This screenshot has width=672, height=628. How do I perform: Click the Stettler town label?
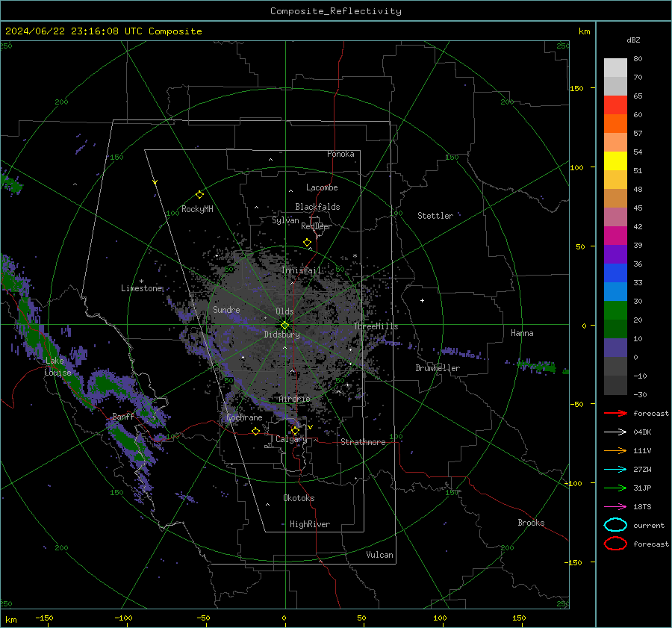click(435, 216)
